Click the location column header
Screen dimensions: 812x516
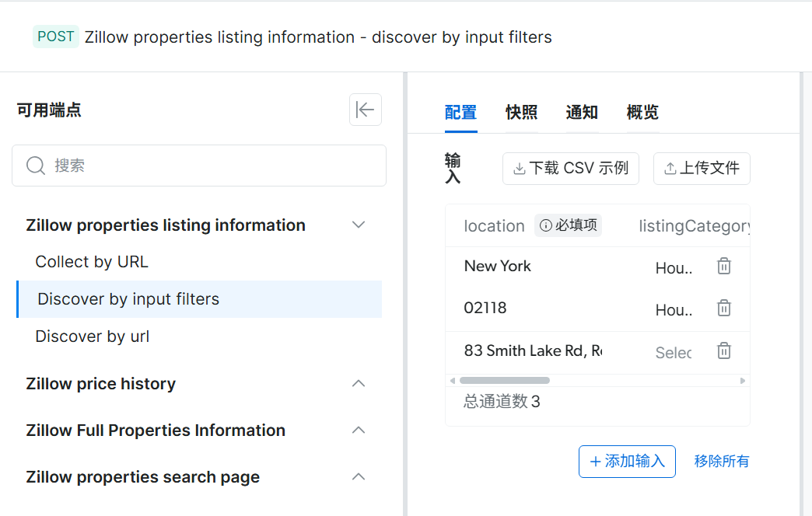(x=494, y=225)
